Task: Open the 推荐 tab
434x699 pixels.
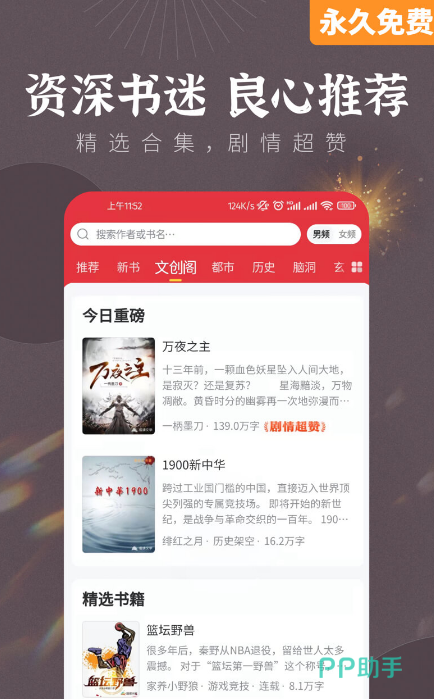Action: (88, 267)
